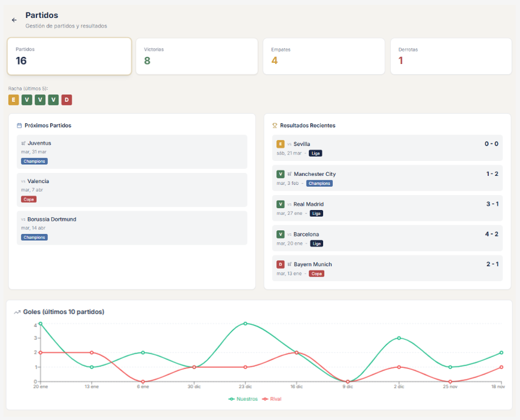Click the trend icon beside Goles heading
Viewport: 520px width, 420px height.
[17, 312]
